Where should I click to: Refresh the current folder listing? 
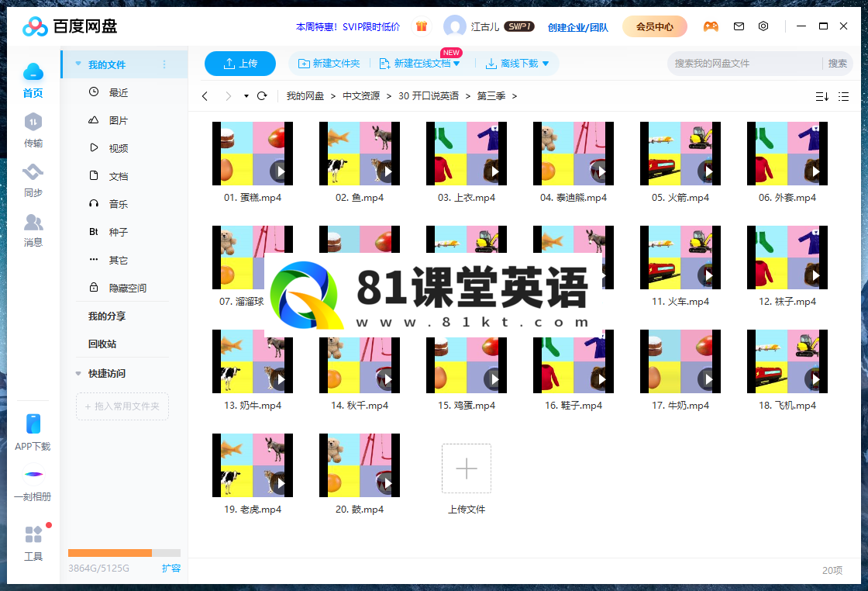point(262,96)
